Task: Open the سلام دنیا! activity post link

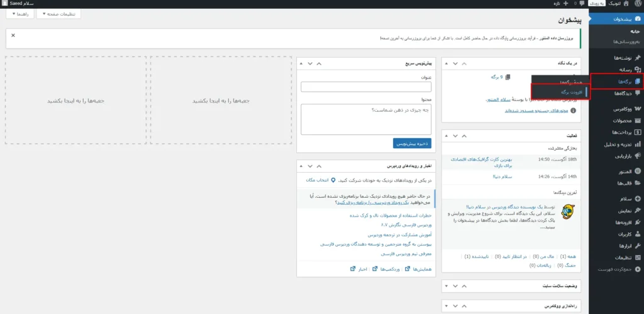Action: pos(502,176)
